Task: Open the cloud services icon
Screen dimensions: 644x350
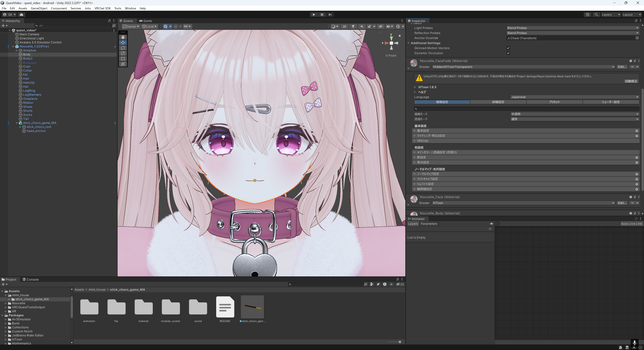Action: 21,14
